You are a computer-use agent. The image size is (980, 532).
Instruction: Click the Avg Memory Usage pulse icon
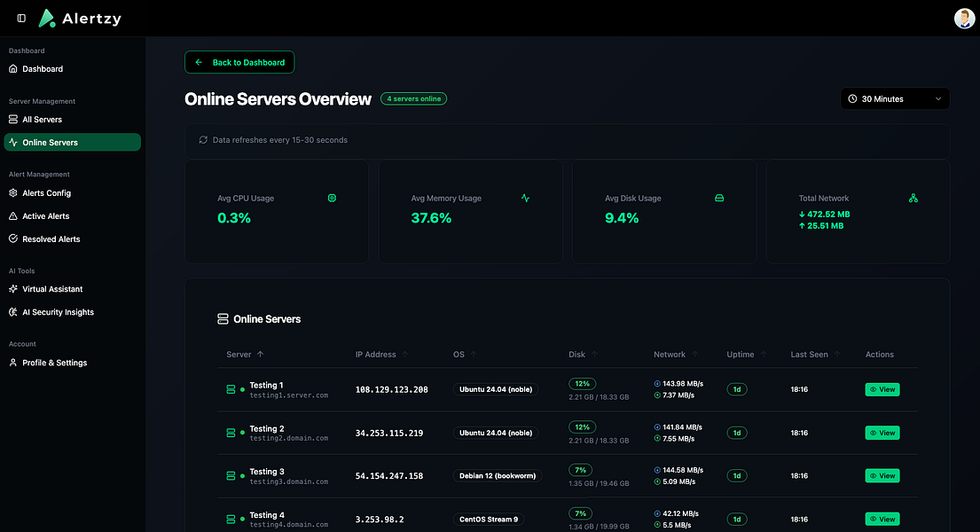tap(526, 199)
